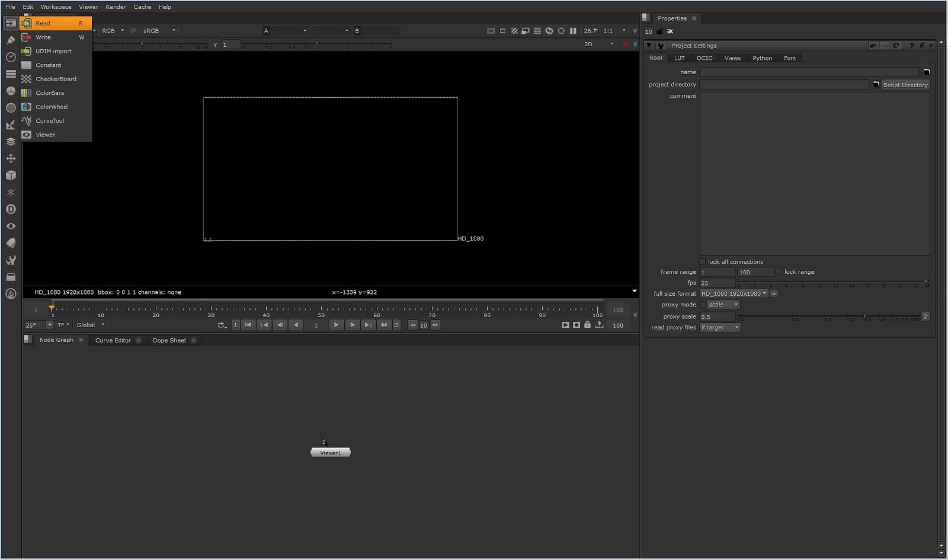Enable the lock all connections checkbox
The width and height of the screenshot is (948, 560).
[x=702, y=261]
